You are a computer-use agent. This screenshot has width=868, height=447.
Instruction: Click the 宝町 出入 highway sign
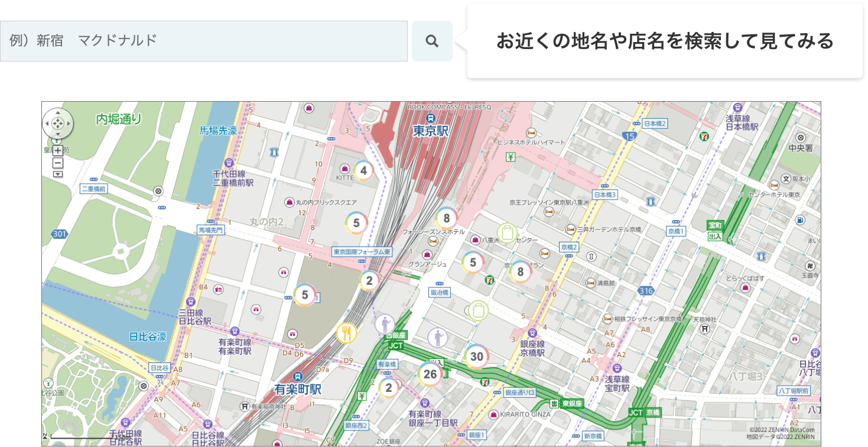[716, 231]
